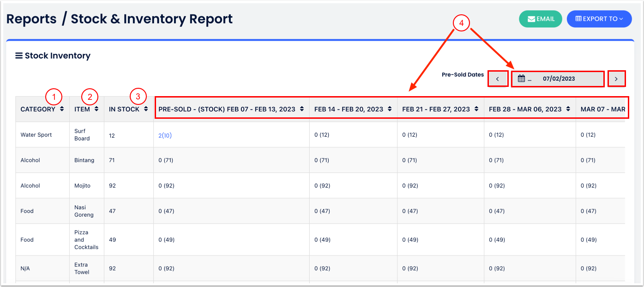
Task: Go to previous pre-sold dates with left chevron
Action: pyautogui.click(x=498, y=79)
